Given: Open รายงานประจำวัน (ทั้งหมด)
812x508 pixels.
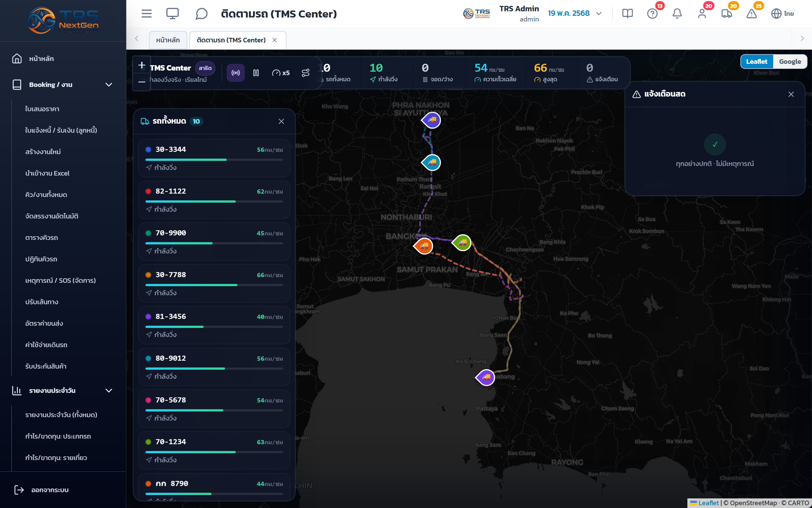Looking at the screenshot, I should pos(61,415).
